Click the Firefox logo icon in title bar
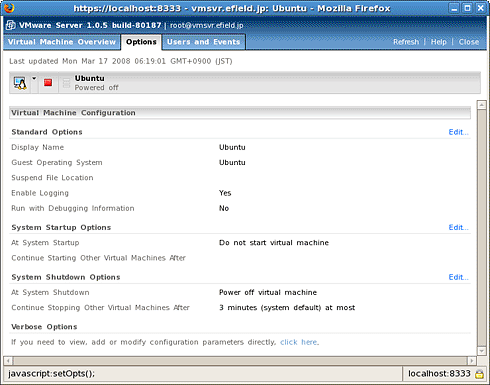Viewport: 490px width, 385px height. click(x=9, y=7)
